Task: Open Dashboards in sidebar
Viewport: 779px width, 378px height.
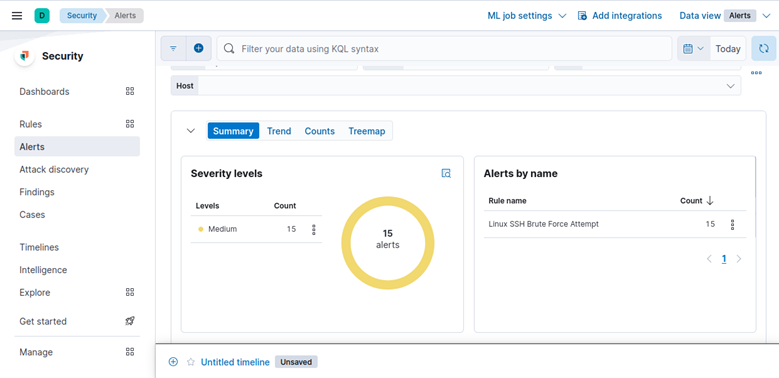Action: [x=44, y=91]
